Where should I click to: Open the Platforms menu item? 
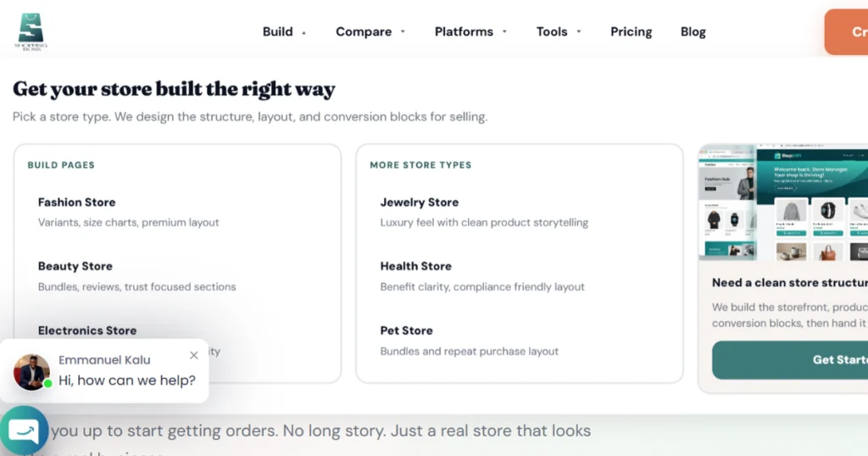[x=464, y=31]
